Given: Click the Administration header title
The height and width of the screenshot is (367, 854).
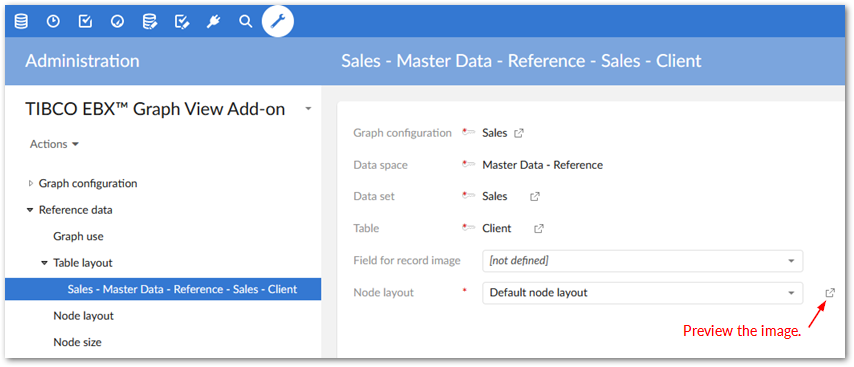Looking at the screenshot, I should click(x=82, y=60).
